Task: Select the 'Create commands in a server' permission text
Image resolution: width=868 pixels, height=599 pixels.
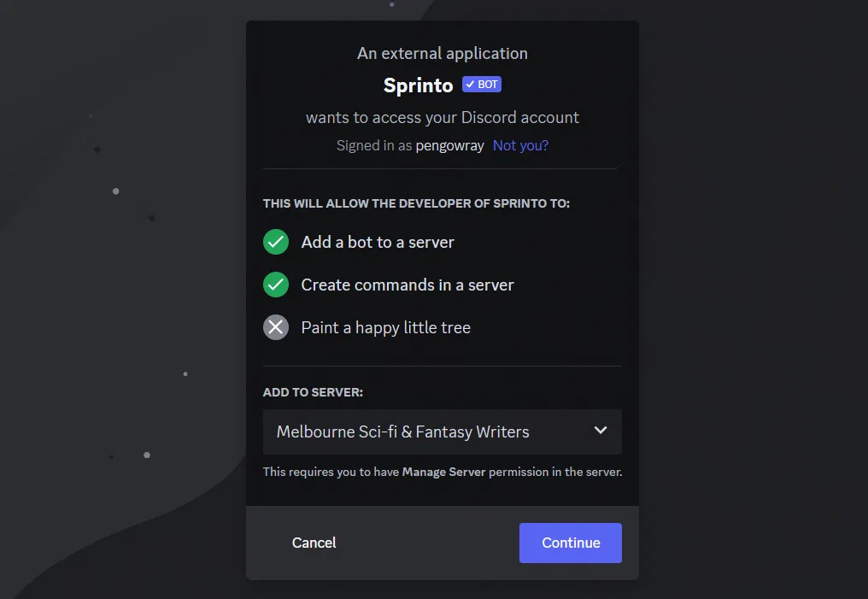Action: [x=408, y=285]
